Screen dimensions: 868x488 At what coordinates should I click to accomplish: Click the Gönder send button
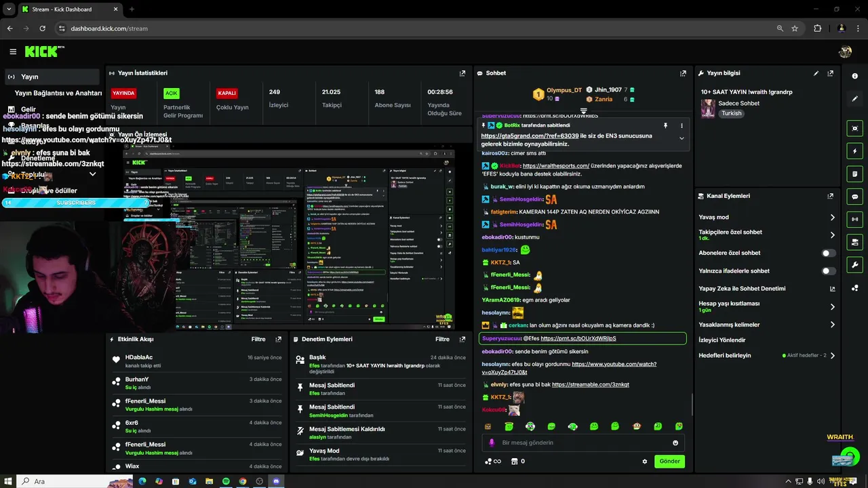669,462
